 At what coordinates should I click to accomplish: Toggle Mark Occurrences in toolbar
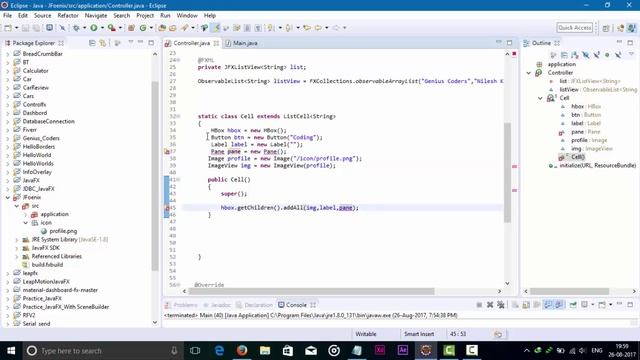click(x=216, y=28)
